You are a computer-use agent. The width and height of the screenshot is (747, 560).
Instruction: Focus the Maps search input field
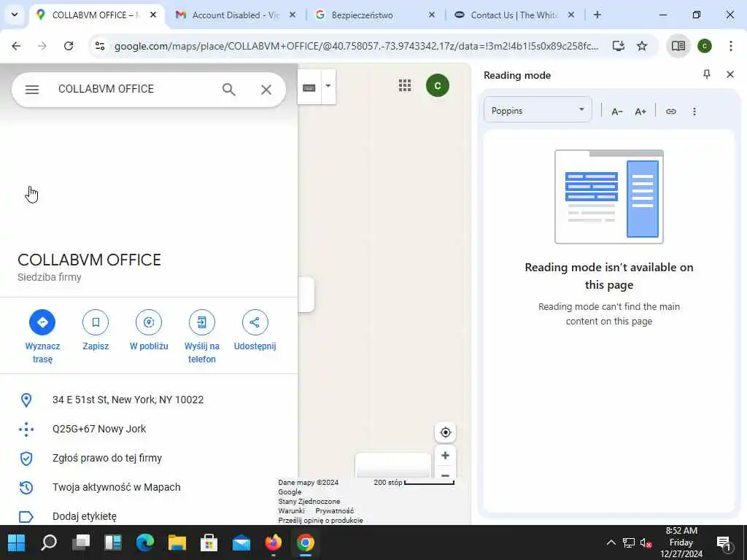point(133,89)
